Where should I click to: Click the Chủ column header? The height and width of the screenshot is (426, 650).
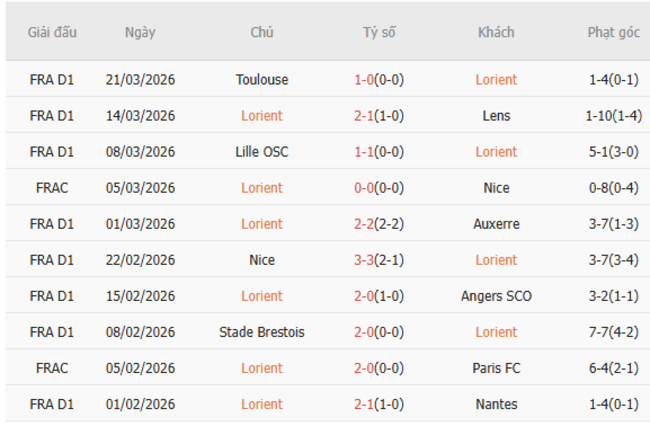click(262, 32)
